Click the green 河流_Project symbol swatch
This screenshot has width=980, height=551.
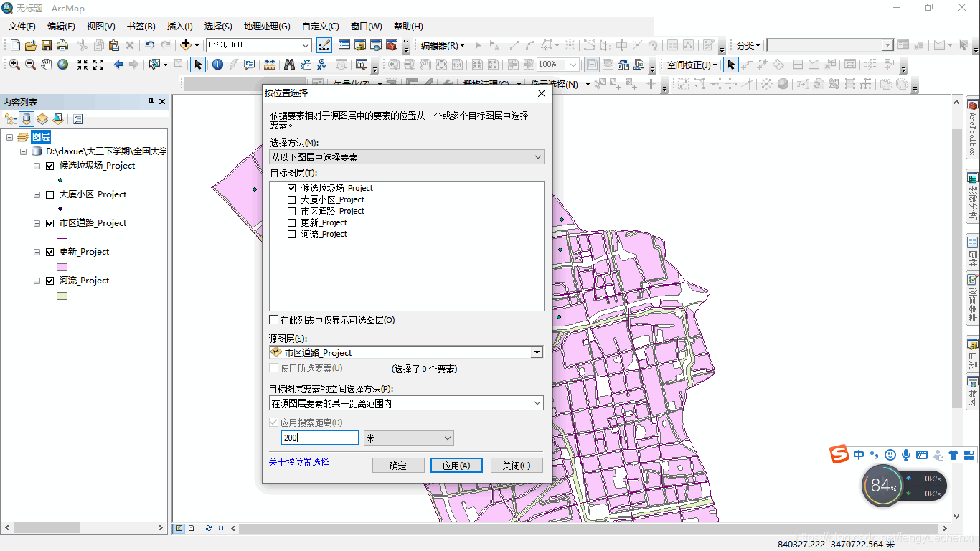click(x=62, y=296)
